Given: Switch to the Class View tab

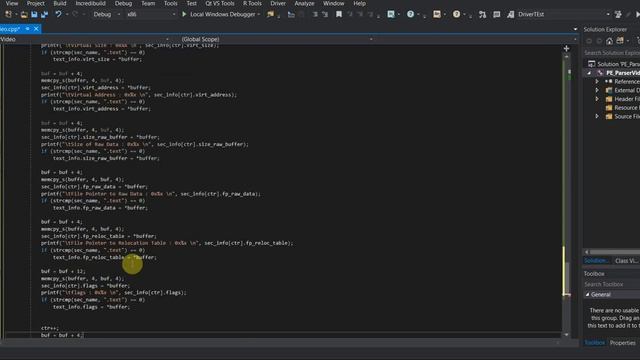Looking at the screenshot, I should pos(626,261).
